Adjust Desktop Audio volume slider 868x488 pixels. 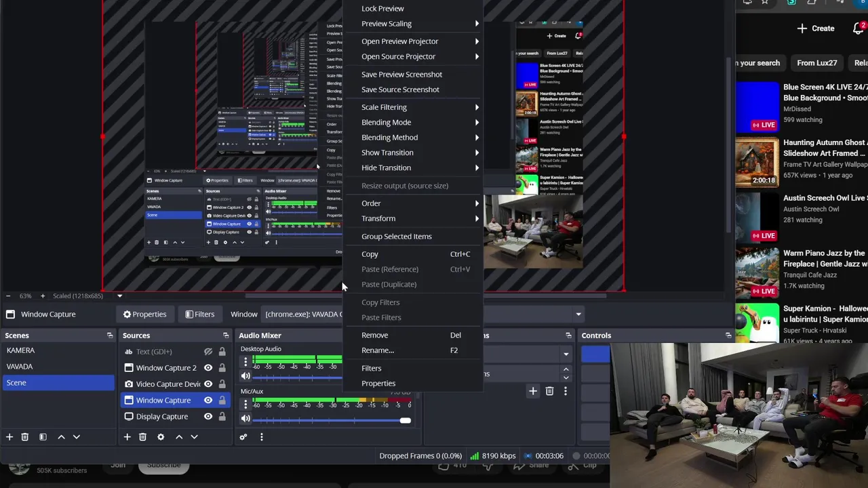298,377
